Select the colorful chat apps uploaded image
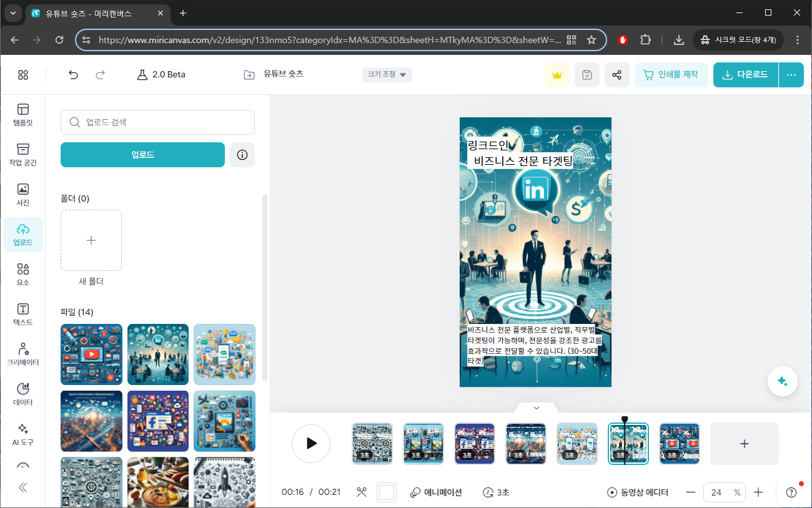Viewport: 812px width, 508px height. click(224, 354)
